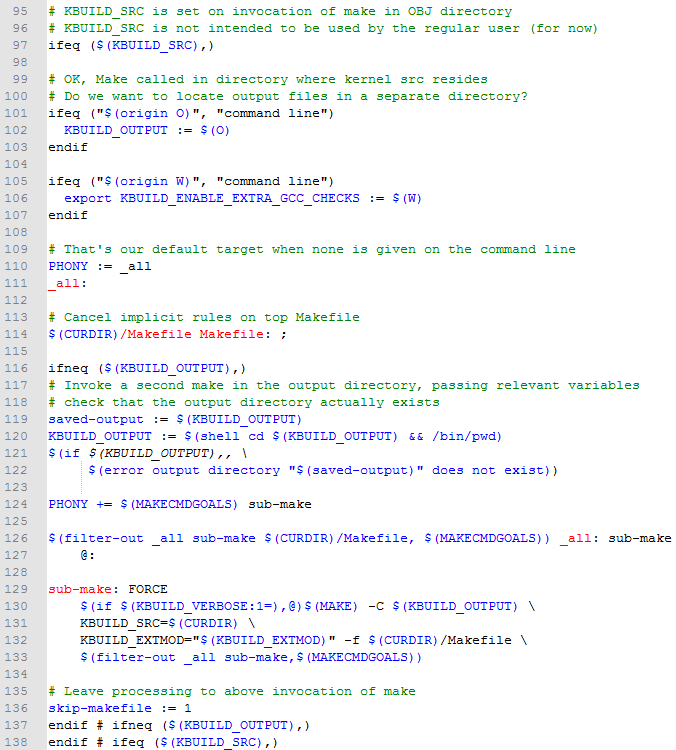Click 'endif # ifneq ($(KBUILD_OUTPUT),)' line
Screen dimensions: 676x750
pyautogui.click(x=179, y=726)
